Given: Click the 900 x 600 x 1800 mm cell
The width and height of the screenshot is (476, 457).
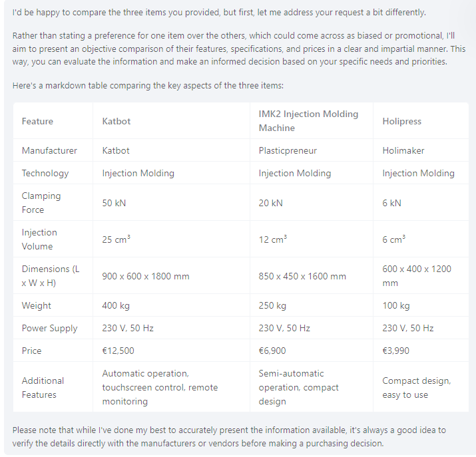Looking at the screenshot, I should pos(145,276).
